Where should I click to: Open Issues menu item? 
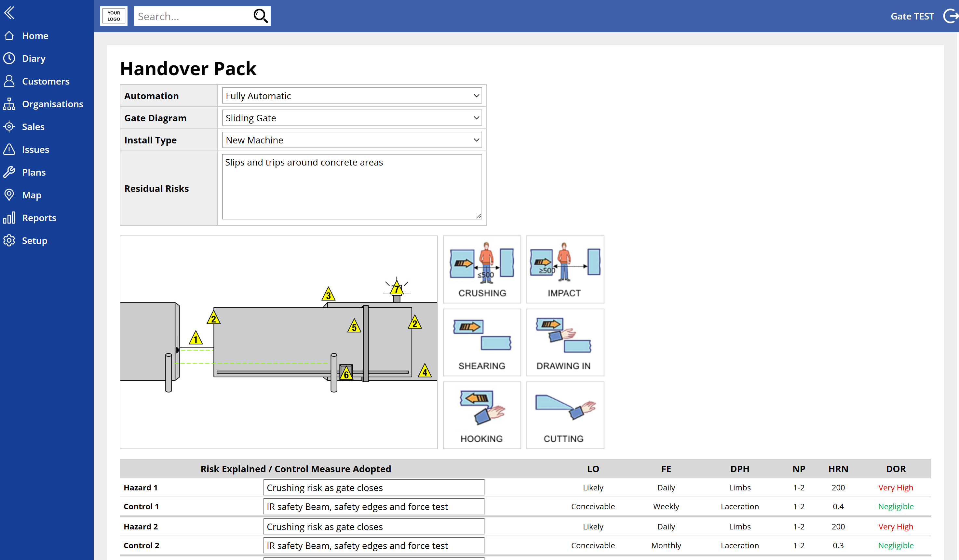35,150
